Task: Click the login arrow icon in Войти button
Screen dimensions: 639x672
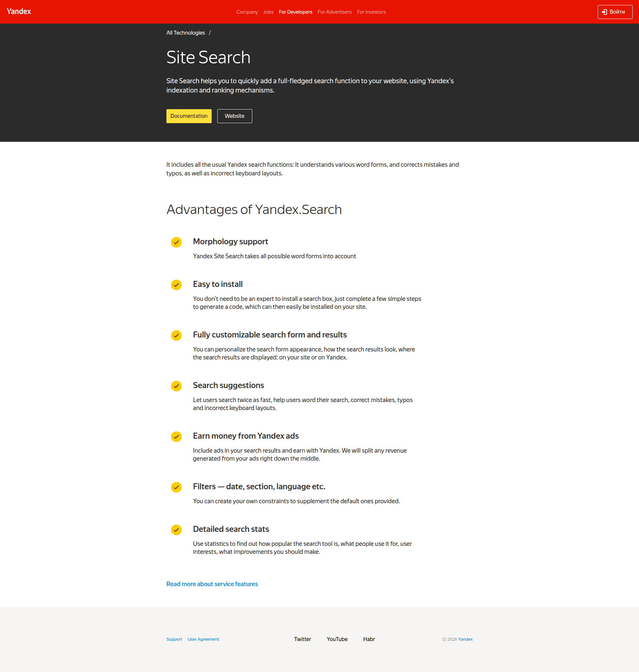Action: 604,12
